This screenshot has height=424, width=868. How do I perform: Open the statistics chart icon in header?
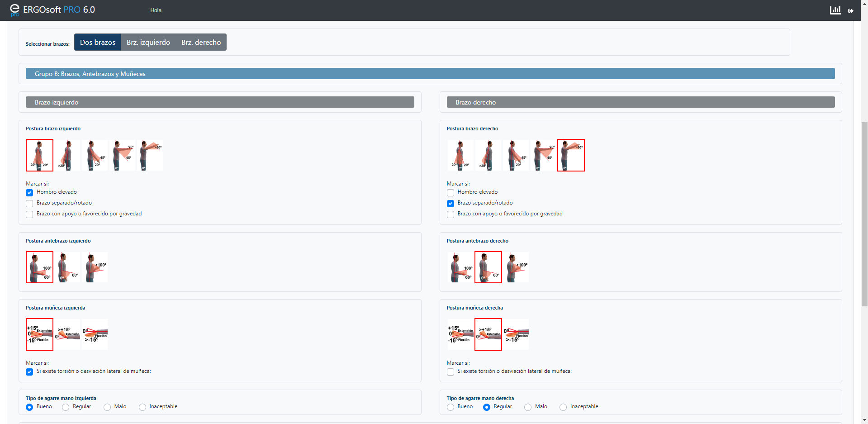[x=835, y=10]
